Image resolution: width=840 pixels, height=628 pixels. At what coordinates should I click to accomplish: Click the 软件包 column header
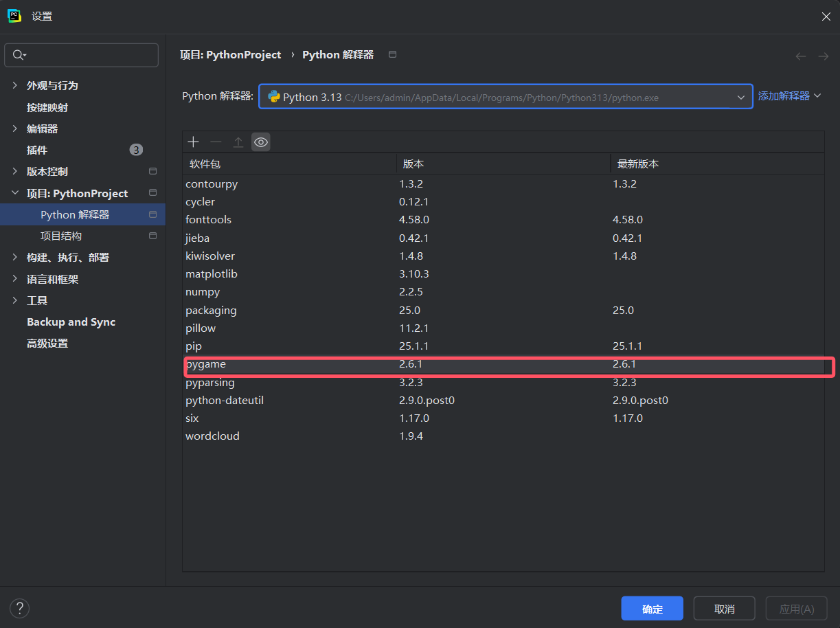pos(289,164)
